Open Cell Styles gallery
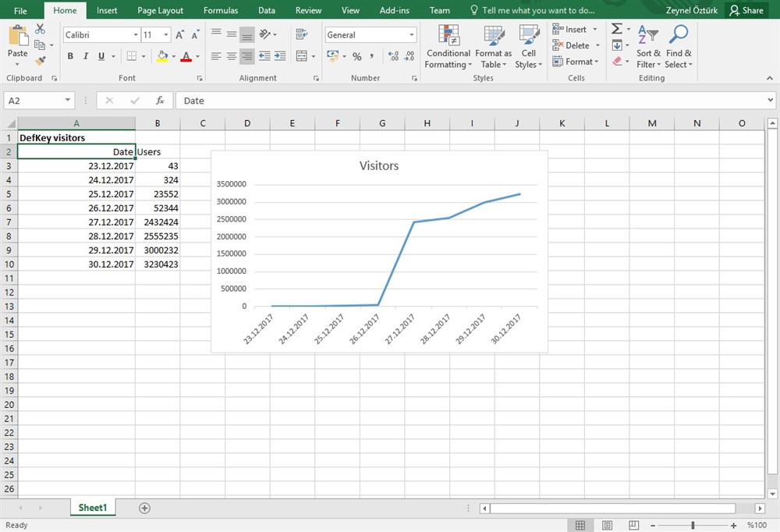Viewport: 780px width, 532px height. [529, 47]
